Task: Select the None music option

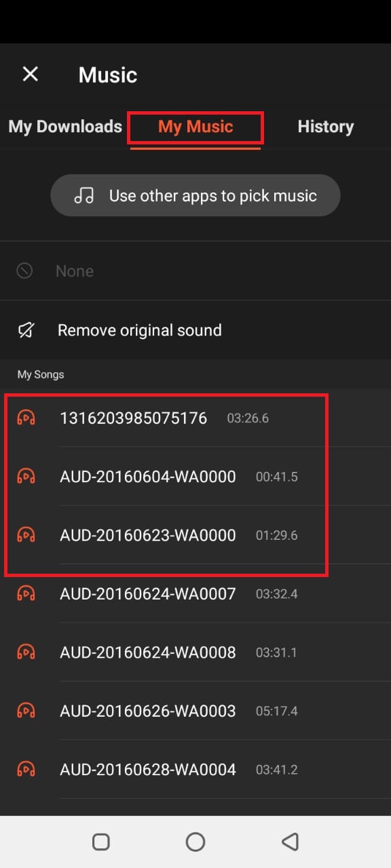Action: 195,271
